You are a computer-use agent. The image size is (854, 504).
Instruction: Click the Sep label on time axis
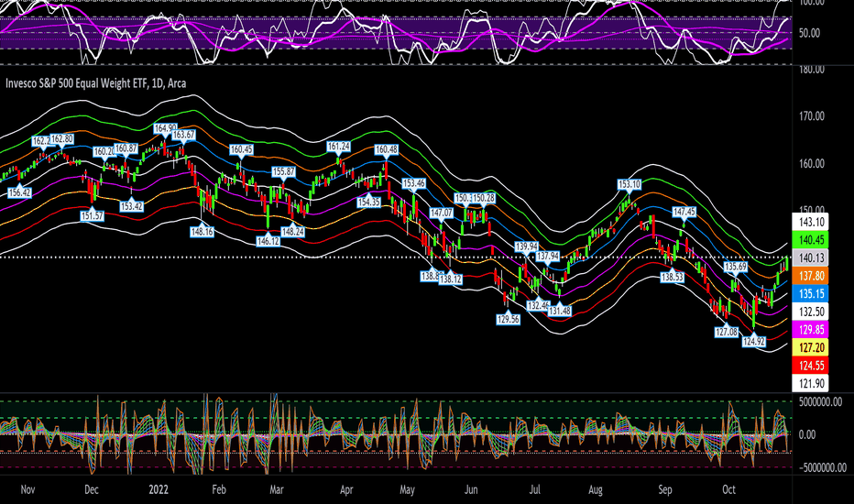(x=665, y=489)
